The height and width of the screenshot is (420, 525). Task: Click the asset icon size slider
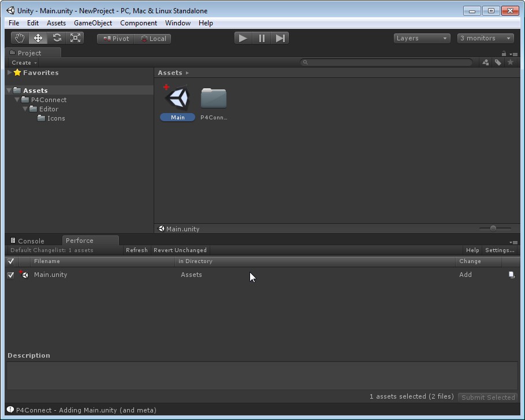point(495,228)
